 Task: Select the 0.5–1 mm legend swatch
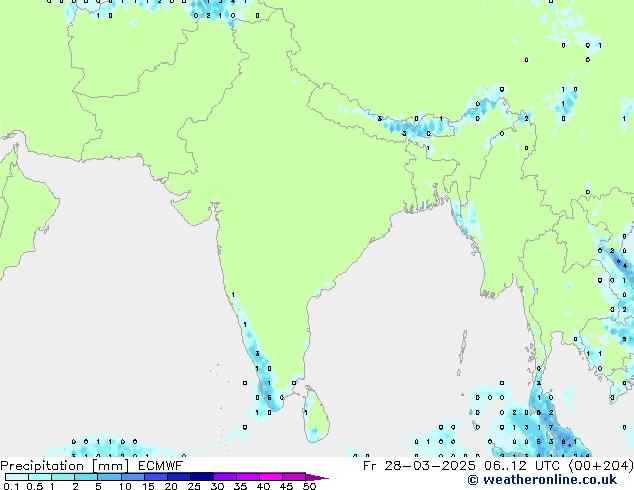(x=40, y=477)
